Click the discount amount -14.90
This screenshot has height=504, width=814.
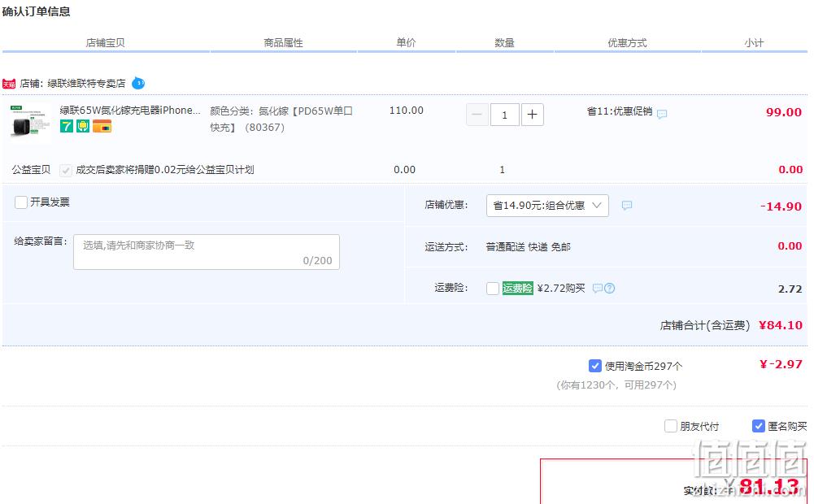[x=781, y=206]
